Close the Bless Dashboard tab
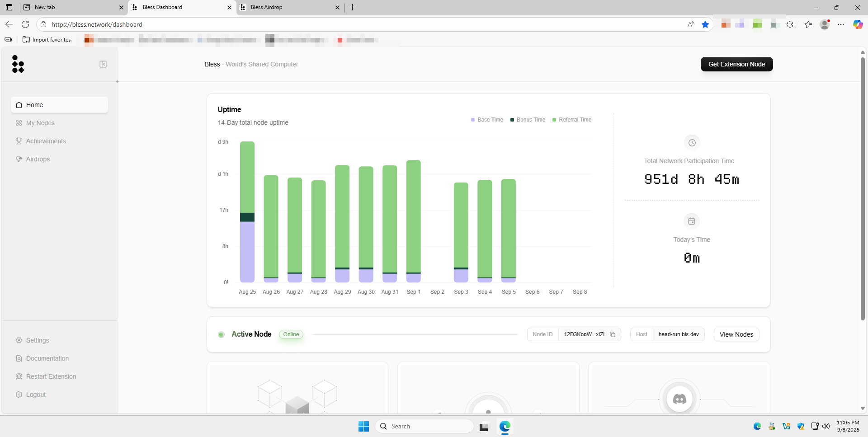This screenshot has width=868, height=437. pos(229,7)
